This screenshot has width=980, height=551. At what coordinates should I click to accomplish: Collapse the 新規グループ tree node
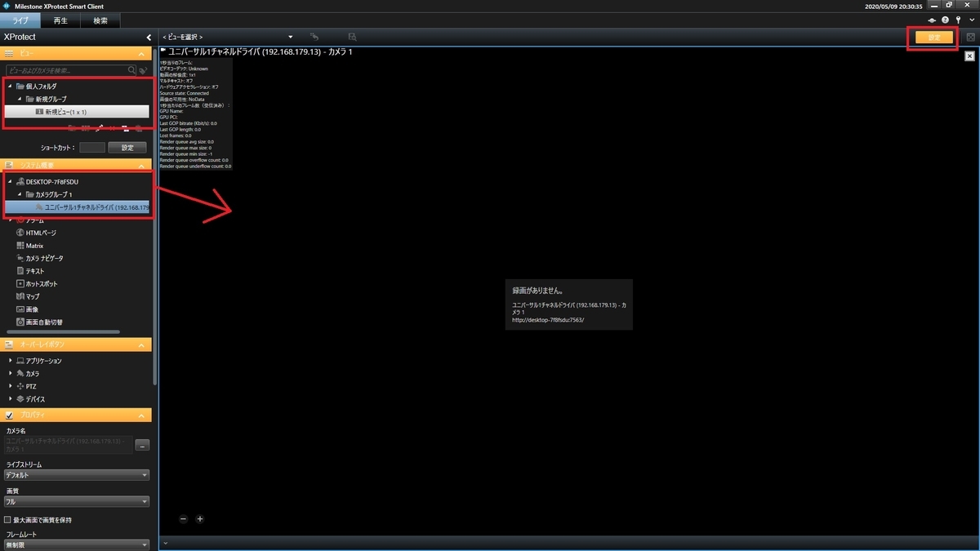tap(20, 99)
